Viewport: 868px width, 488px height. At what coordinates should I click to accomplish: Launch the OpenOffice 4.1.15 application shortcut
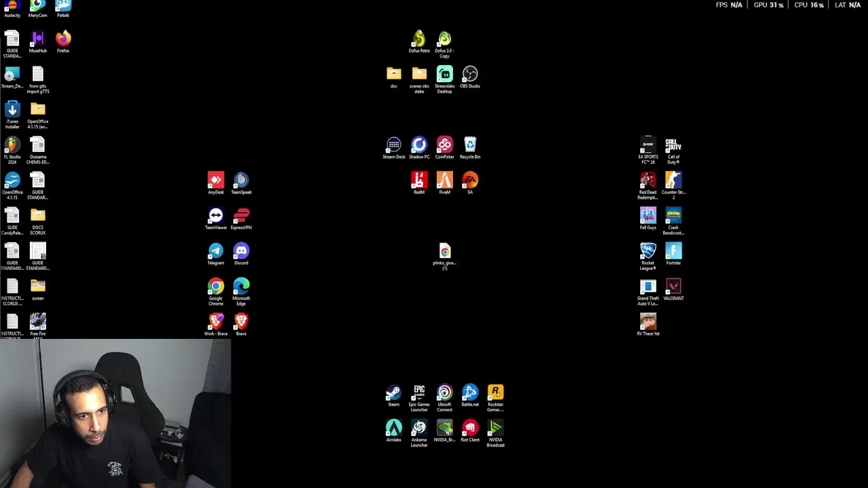(12, 186)
